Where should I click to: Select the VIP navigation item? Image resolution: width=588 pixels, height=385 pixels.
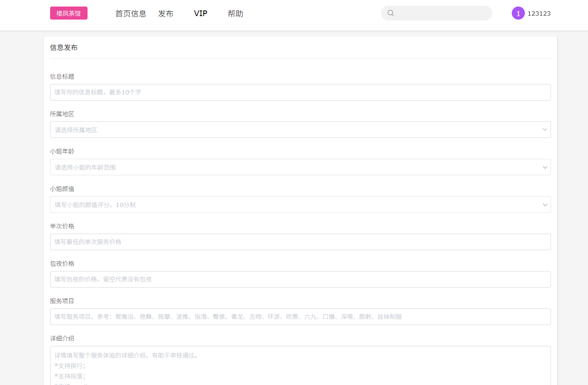click(x=200, y=13)
